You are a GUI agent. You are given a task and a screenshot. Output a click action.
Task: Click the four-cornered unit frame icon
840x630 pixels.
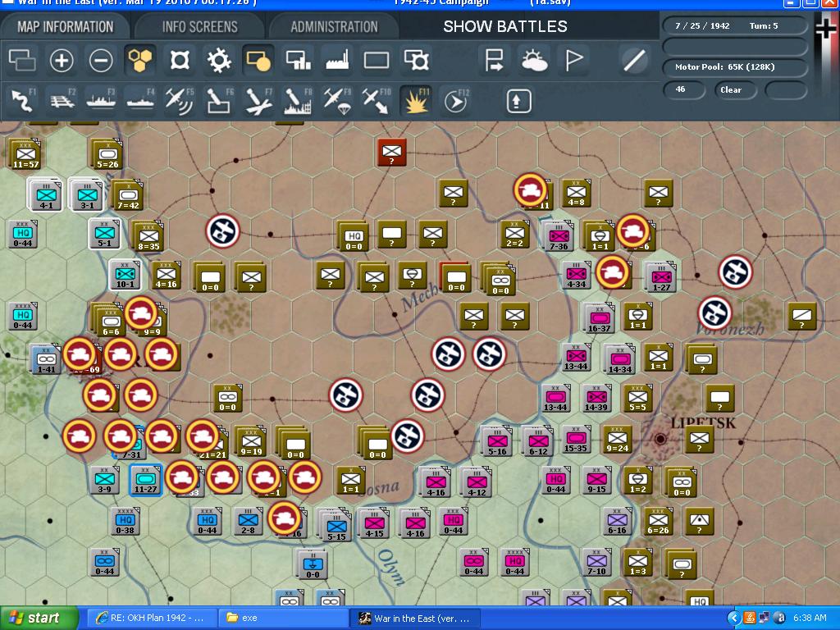180,60
